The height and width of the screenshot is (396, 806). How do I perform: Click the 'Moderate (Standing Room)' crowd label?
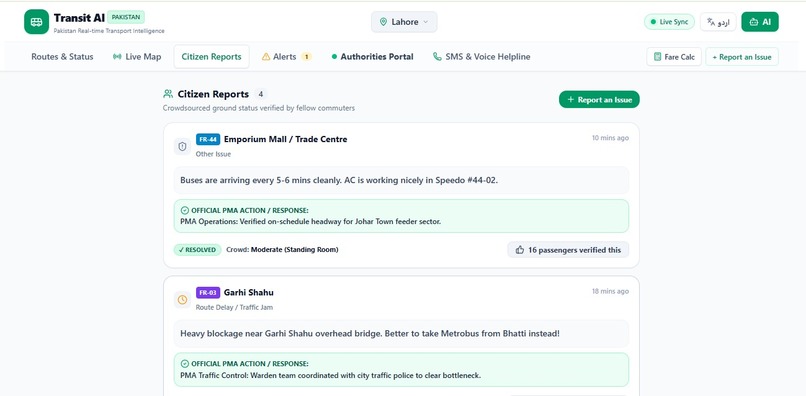coord(295,250)
